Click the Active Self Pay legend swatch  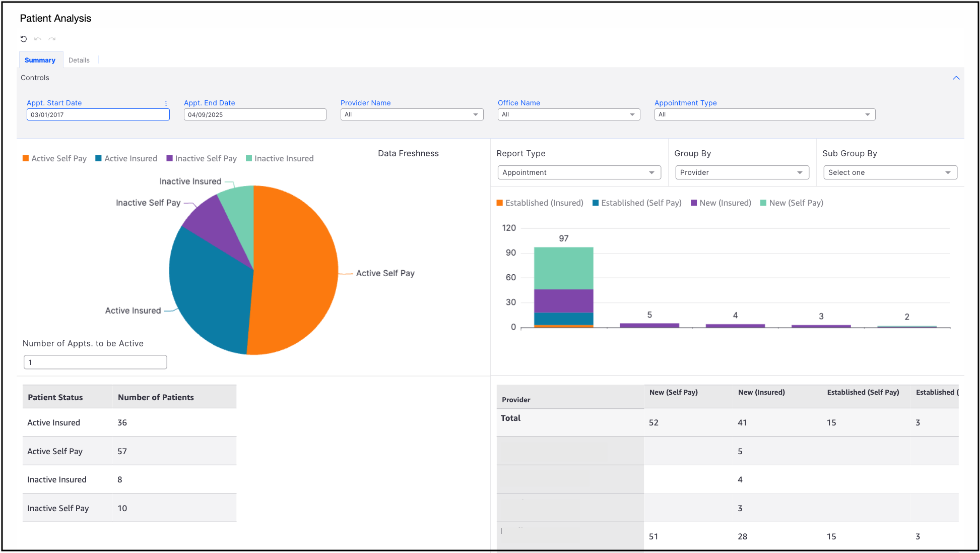tap(26, 158)
